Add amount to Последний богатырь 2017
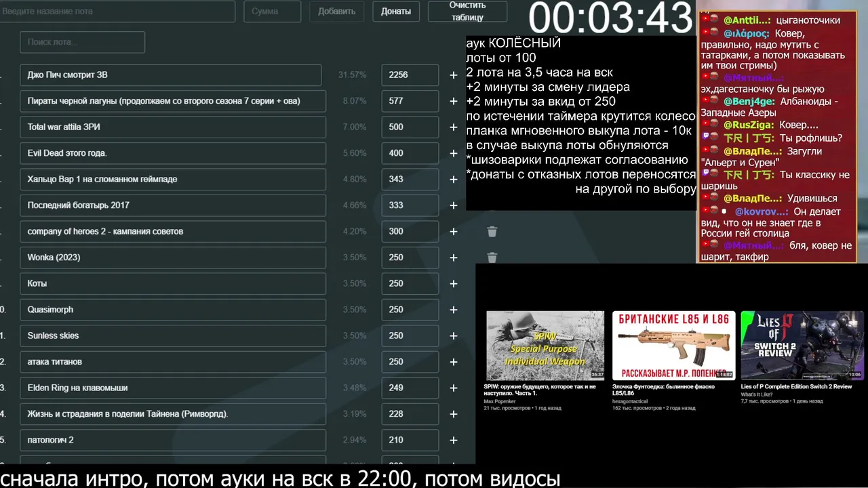868x488 pixels. (454, 205)
